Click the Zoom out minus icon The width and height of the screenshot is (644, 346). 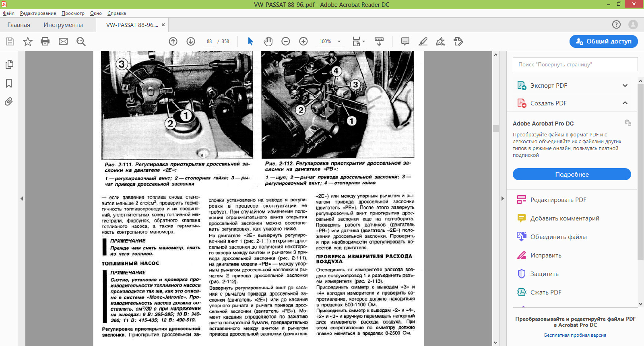pos(286,41)
